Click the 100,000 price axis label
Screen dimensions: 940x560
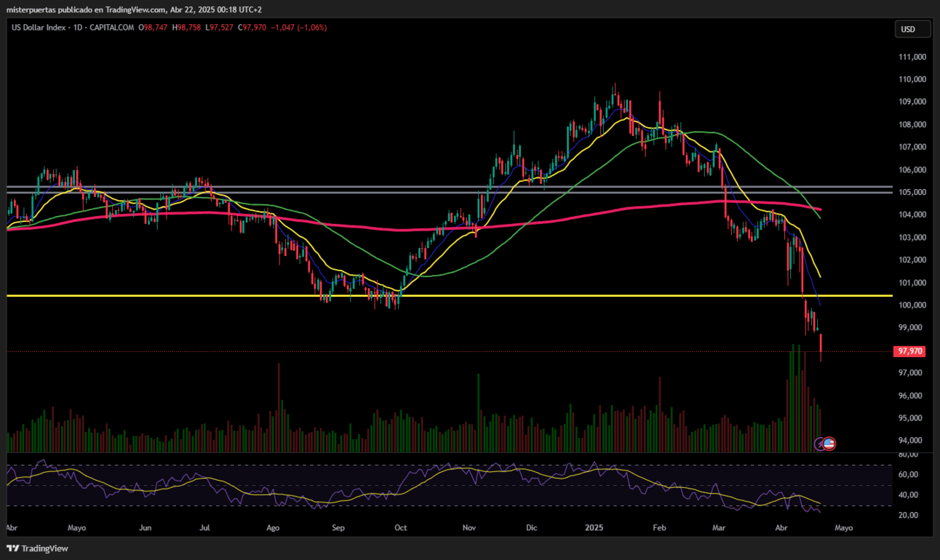coord(914,305)
